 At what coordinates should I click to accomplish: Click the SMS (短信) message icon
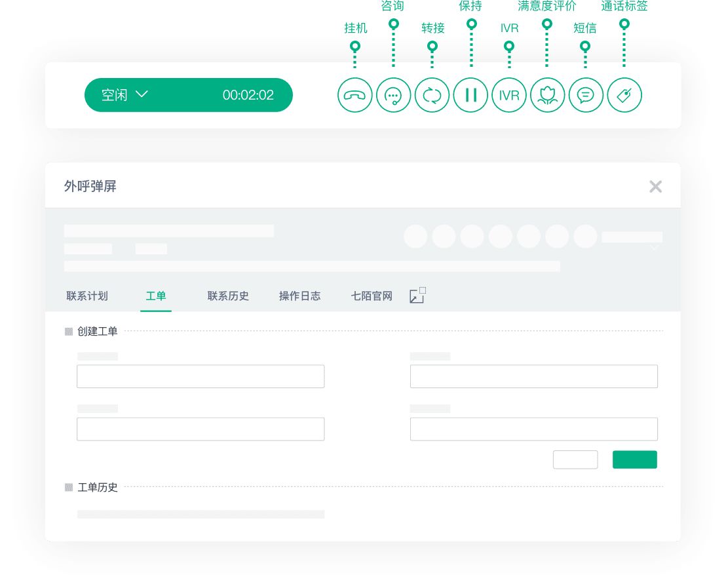pos(586,96)
